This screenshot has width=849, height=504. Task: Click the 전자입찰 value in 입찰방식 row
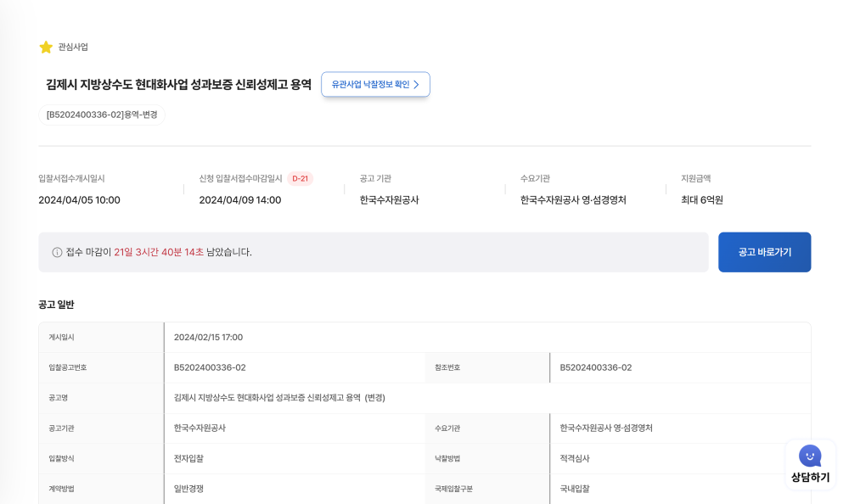(188, 458)
